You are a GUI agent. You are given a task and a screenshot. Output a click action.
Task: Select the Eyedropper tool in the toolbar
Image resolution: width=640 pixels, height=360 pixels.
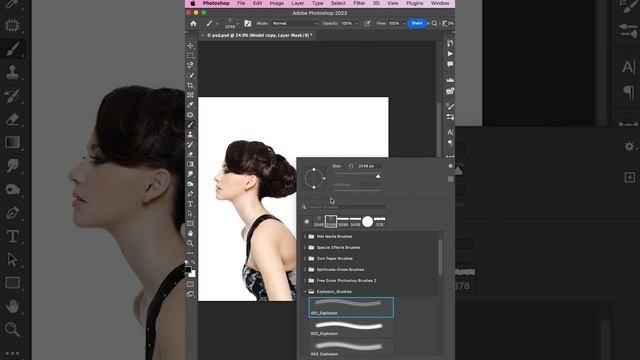(x=190, y=105)
